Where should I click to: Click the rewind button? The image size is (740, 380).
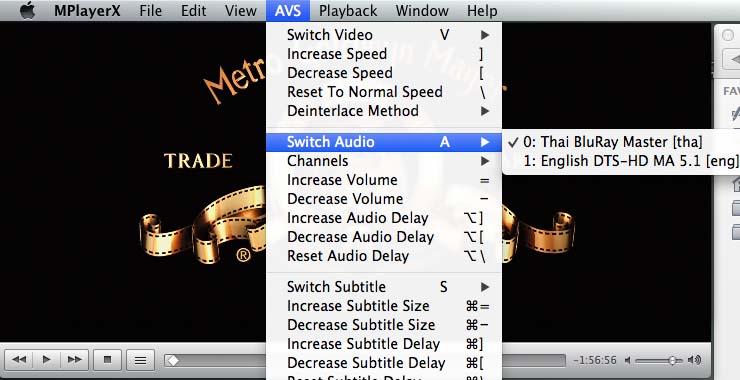pos(19,360)
